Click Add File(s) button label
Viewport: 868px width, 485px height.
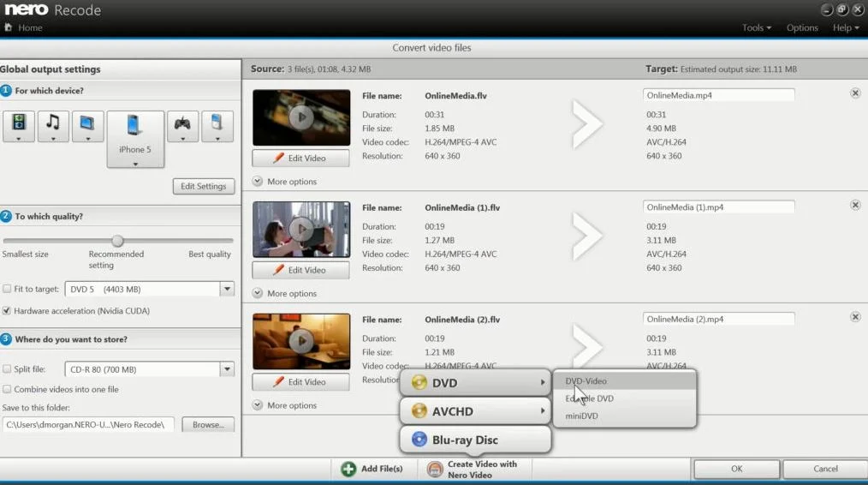coord(382,469)
